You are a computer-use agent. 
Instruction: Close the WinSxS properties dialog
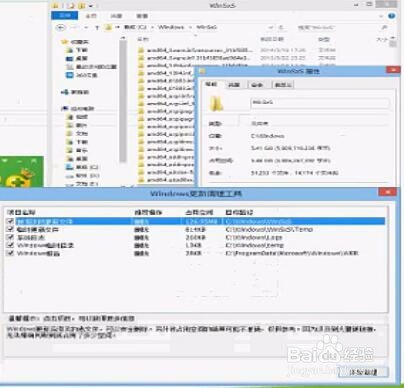[393, 70]
